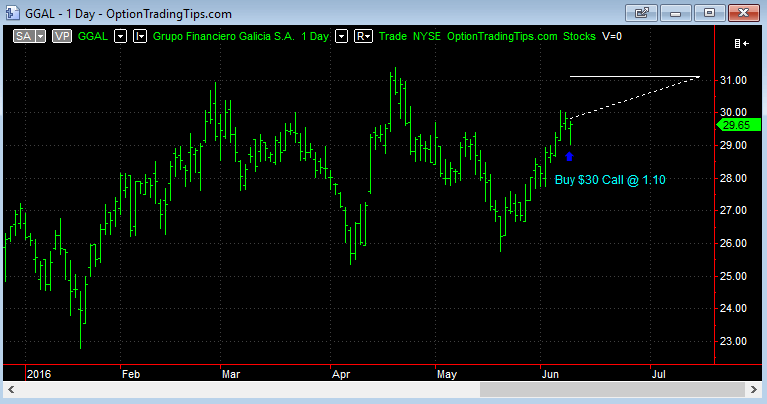Click the 30.00 price axis label

tap(733, 112)
